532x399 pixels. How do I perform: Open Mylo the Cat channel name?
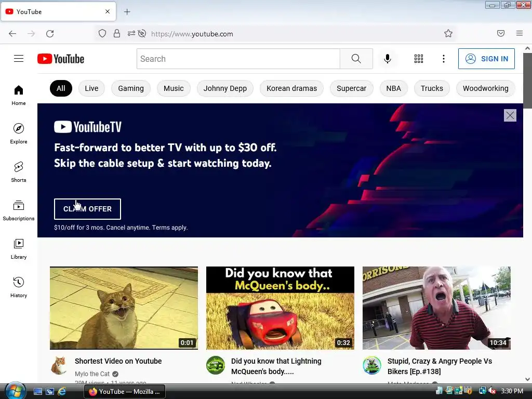[x=92, y=374]
